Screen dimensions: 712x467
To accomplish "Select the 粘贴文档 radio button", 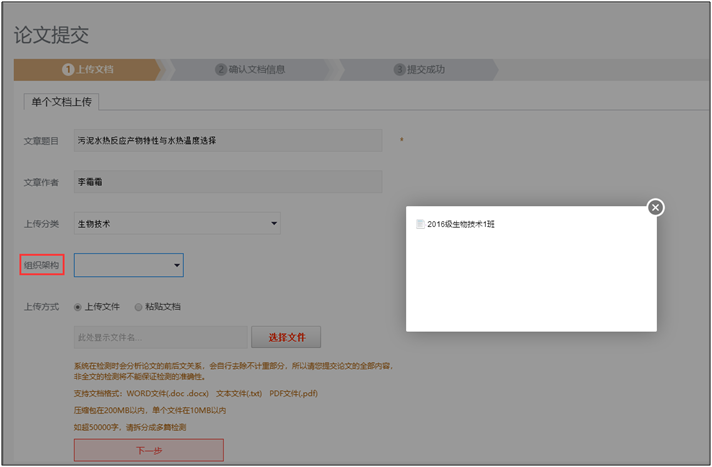I will pyautogui.click(x=139, y=307).
